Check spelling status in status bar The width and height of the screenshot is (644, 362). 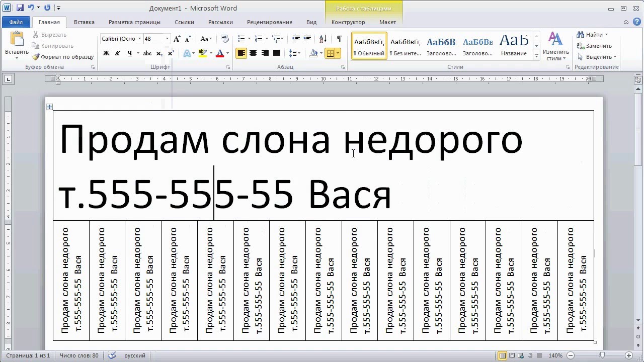point(112,355)
